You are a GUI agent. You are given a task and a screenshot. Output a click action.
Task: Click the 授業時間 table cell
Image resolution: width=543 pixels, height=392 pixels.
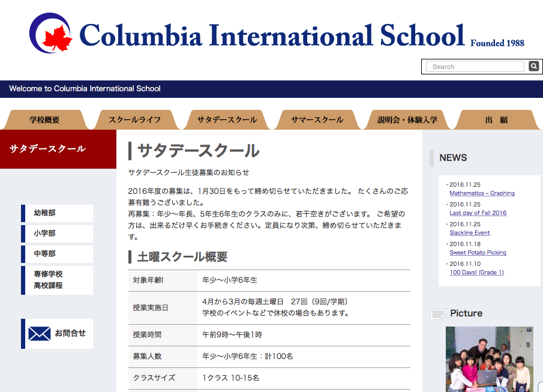[x=163, y=335]
